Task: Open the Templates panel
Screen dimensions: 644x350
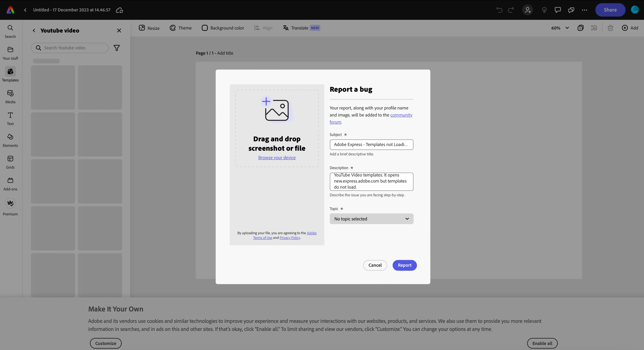Action: tap(10, 75)
